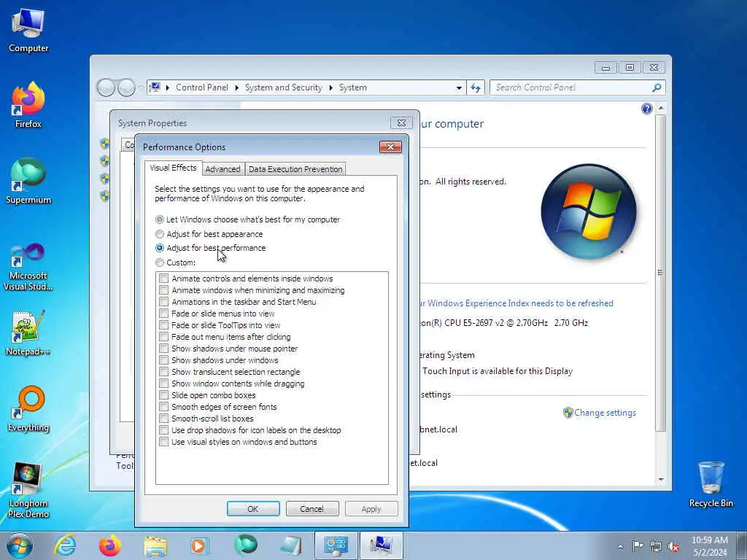
Task: Expand the arrow after Control Panel breadcrumb
Action: [237, 87]
